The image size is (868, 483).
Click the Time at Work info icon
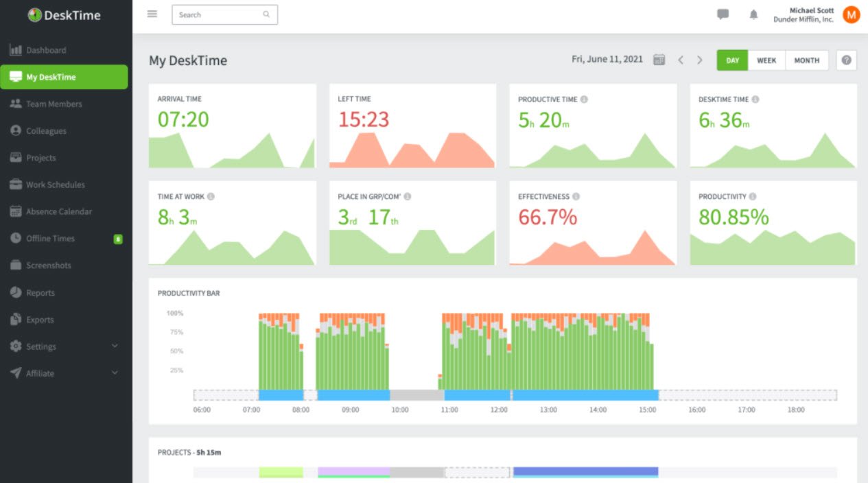point(211,197)
